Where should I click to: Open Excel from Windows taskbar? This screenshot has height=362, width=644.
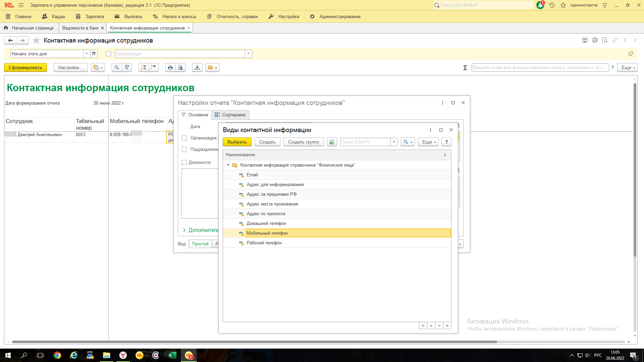coord(172,355)
